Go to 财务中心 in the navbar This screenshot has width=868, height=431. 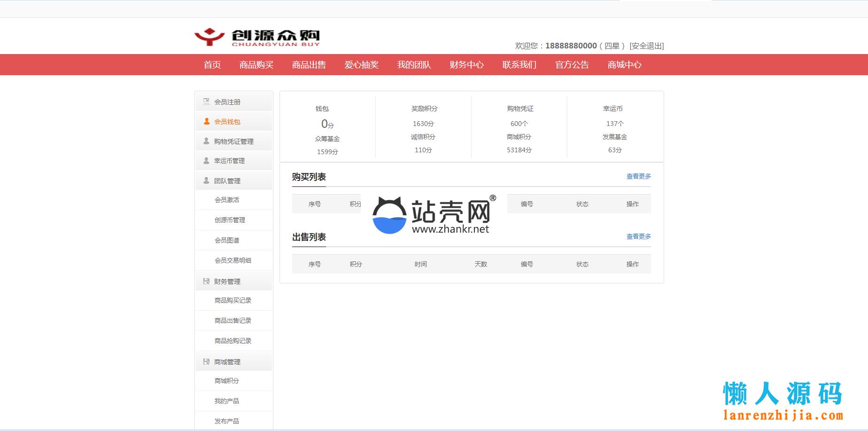click(466, 65)
